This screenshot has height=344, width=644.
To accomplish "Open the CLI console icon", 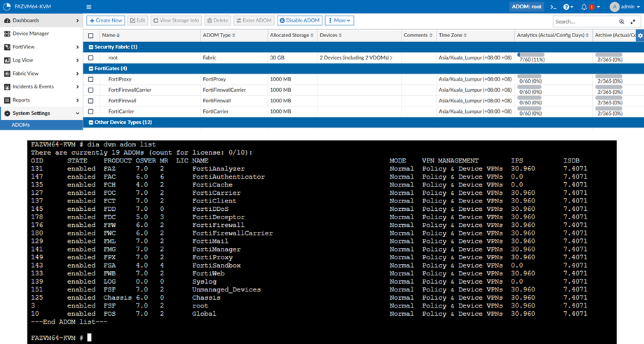I will (x=553, y=7).
